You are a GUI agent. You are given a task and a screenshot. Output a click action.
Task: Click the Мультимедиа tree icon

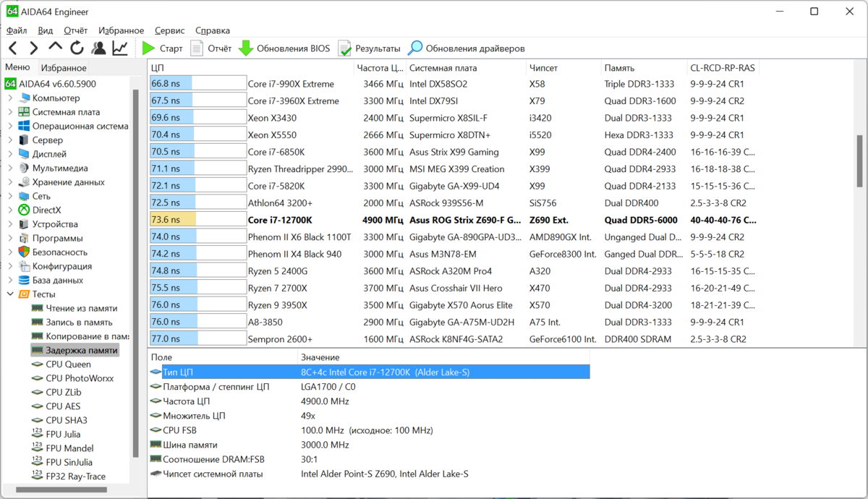pos(25,168)
